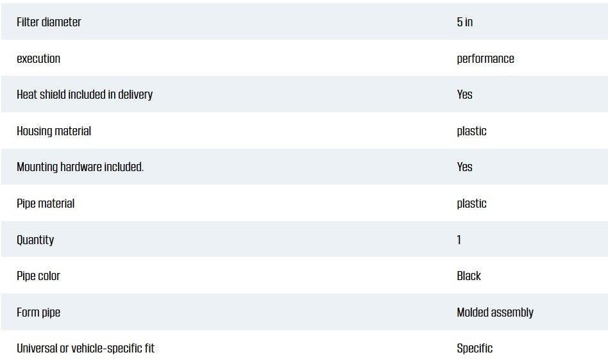Select the Quantity value 1
This screenshot has height=364, width=608.
pyautogui.click(x=459, y=240)
